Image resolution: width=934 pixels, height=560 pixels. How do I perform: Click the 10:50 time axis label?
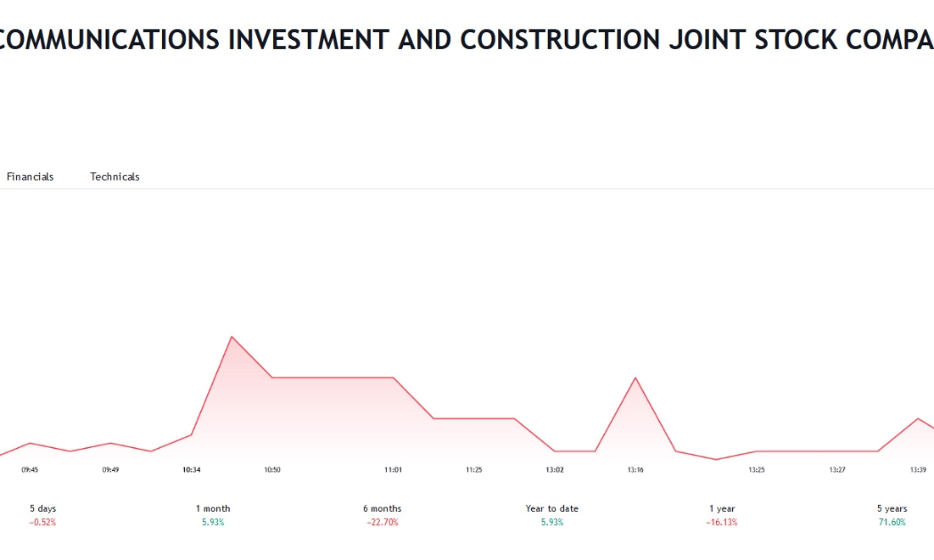pyautogui.click(x=272, y=469)
